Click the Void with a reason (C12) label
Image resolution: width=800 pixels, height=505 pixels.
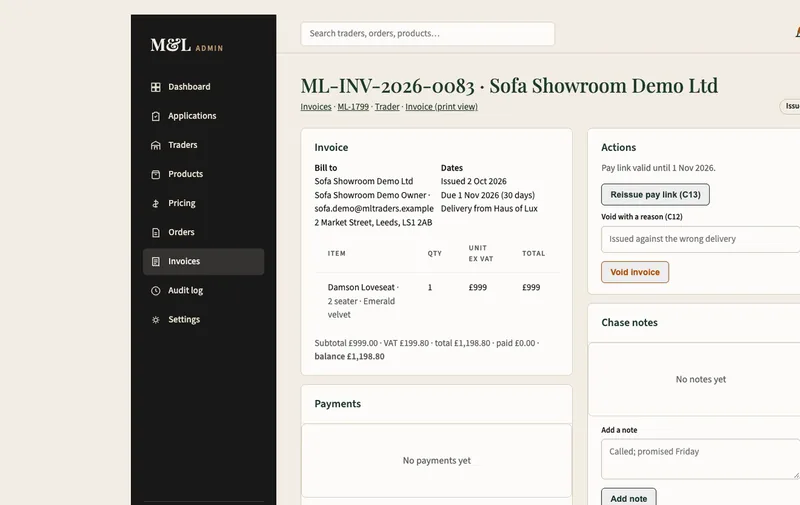[x=641, y=217]
